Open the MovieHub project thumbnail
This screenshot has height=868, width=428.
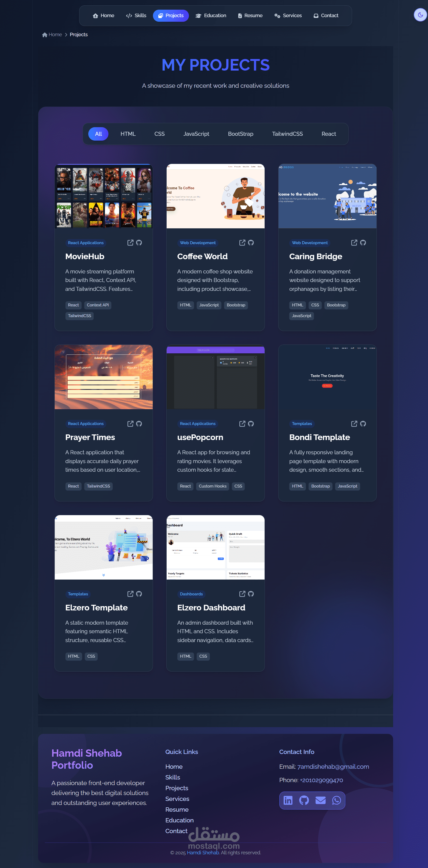click(104, 196)
